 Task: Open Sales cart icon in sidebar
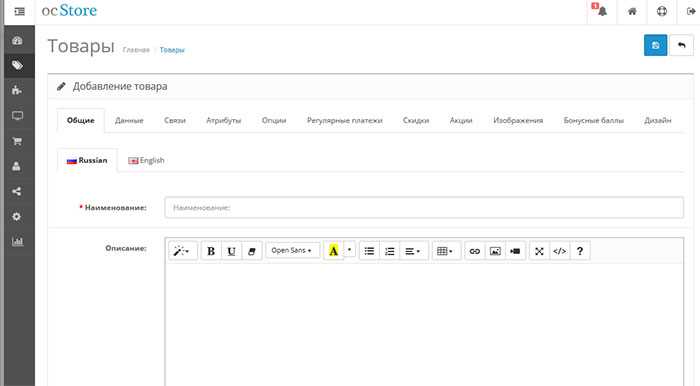point(17,141)
